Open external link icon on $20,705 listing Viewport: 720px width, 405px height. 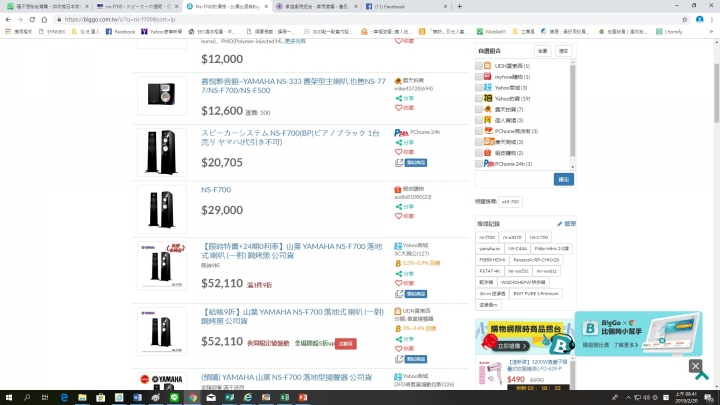(399, 163)
